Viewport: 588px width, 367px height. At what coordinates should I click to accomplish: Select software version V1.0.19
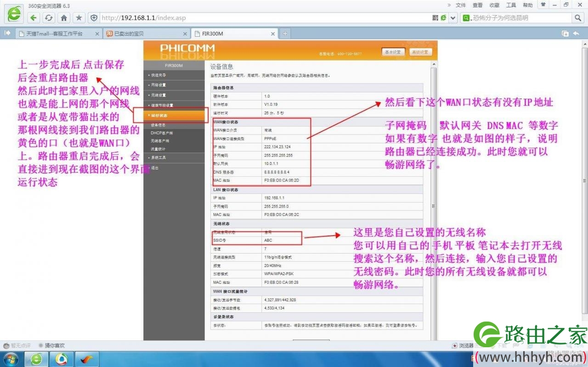(x=271, y=104)
